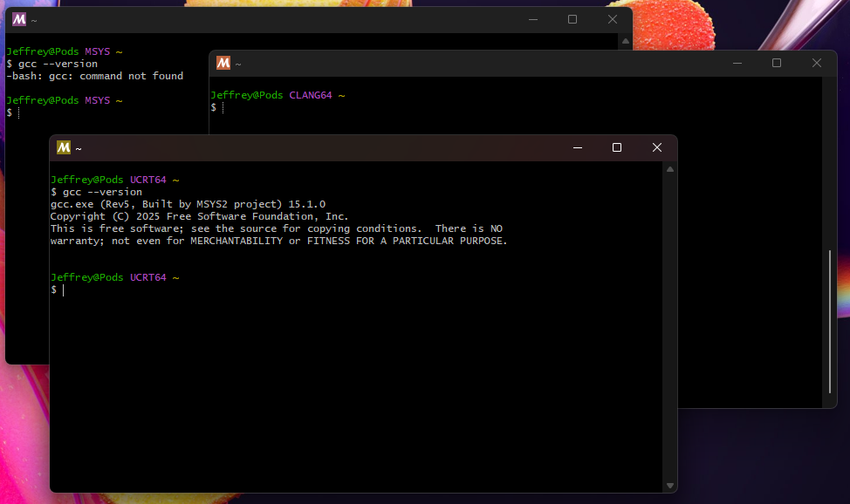Close the CLANG64 terminal window

pyautogui.click(x=817, y=64)
